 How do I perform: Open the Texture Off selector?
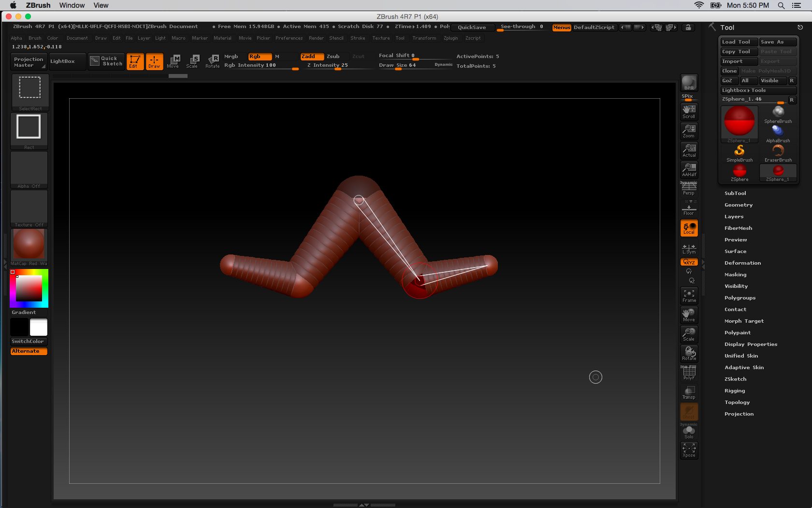pyautogui.click(x=29, y=209)
